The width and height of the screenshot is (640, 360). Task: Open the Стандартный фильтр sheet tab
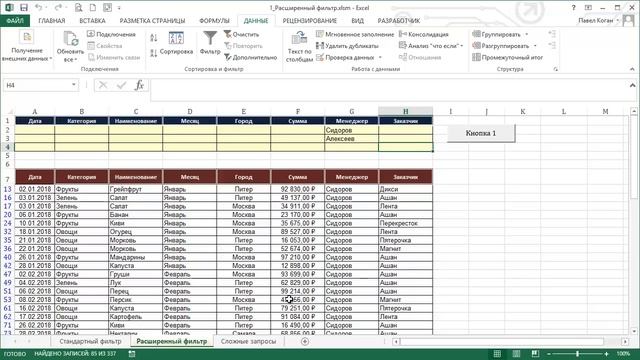point(90,341)
